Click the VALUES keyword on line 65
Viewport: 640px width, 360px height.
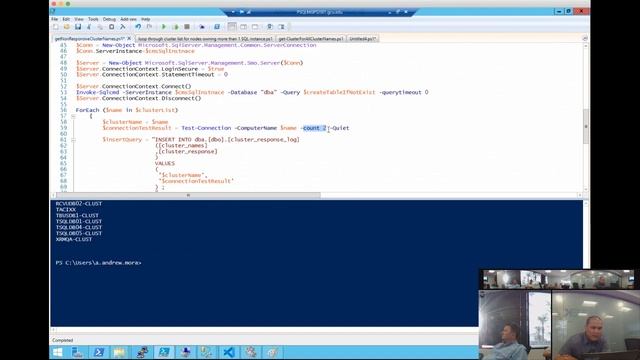(x=165, y=163)
